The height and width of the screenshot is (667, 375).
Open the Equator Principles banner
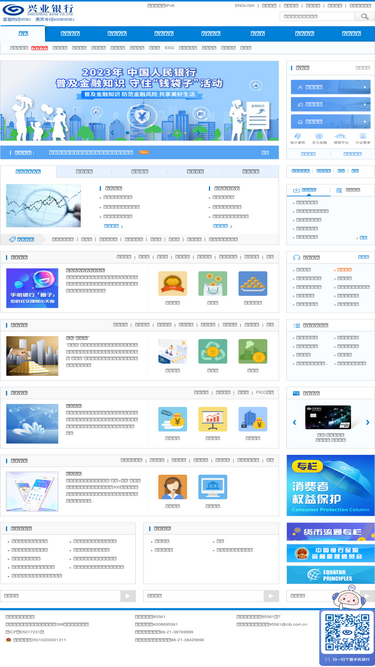coord(330,575)
